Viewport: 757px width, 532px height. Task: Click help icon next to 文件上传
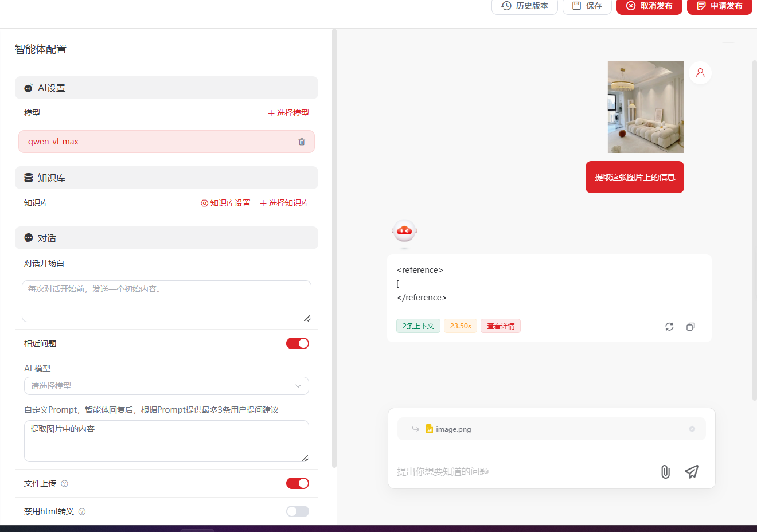tap(65, 484)
